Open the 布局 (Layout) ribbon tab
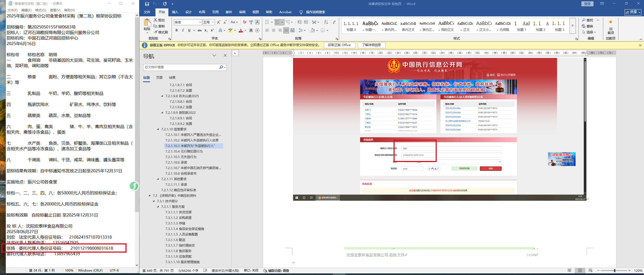The height and width of the screenshot is (275, 644). 202,12
